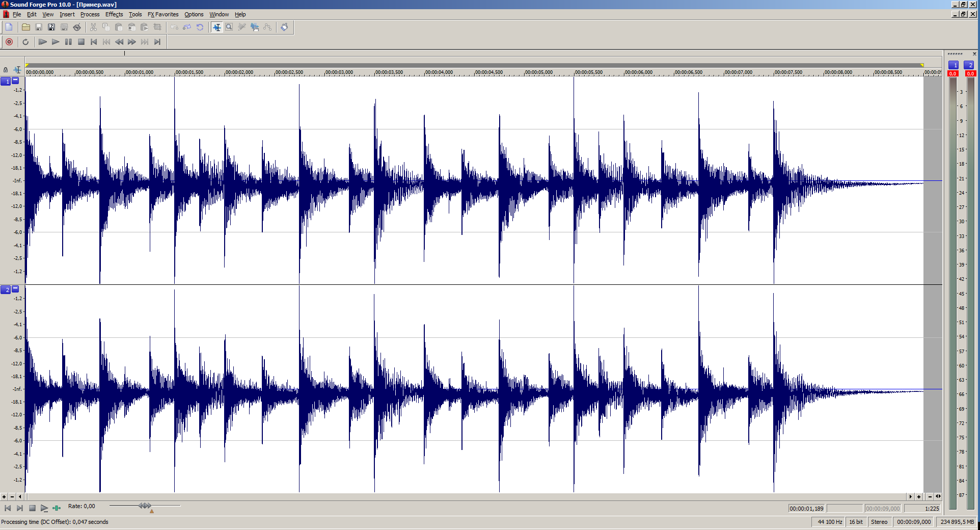This screenshot has height=530, width=980.
Task: Open the Effects menu
Action: pos(114,14)
